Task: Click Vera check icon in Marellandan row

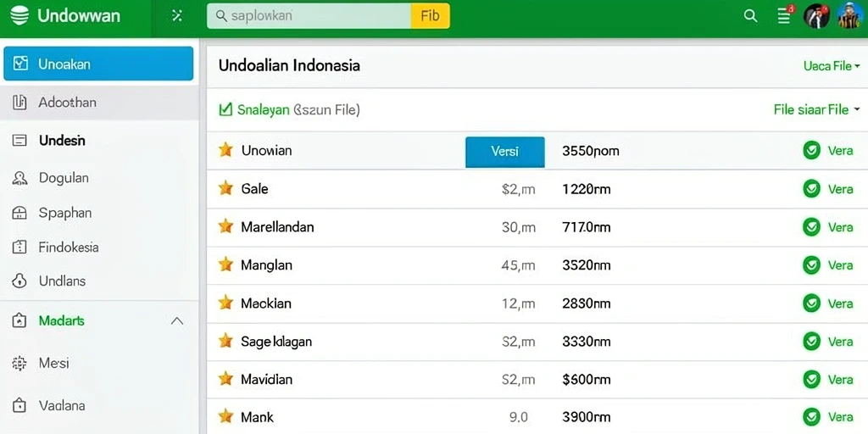Action: pos(811,227)
